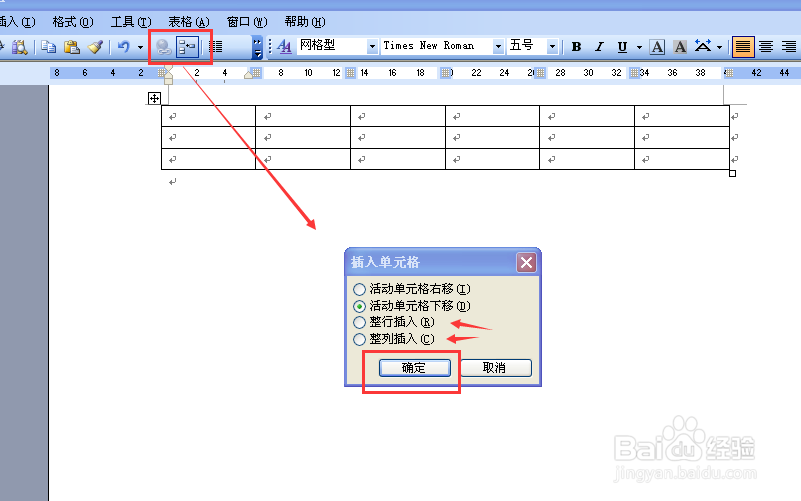Viewport: 801px width, 501px height.
Task: Click the 五号 font size field
Action: click(526, 46)
